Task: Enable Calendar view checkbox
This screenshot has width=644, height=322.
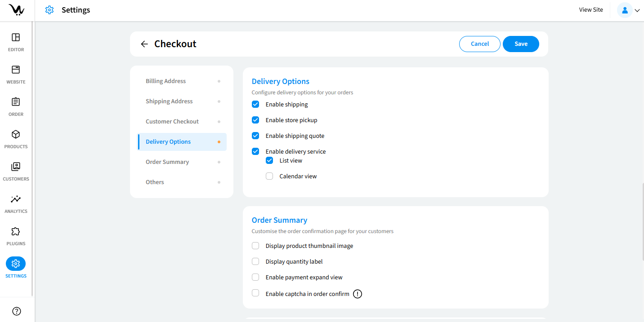Action: coord(269,176)
